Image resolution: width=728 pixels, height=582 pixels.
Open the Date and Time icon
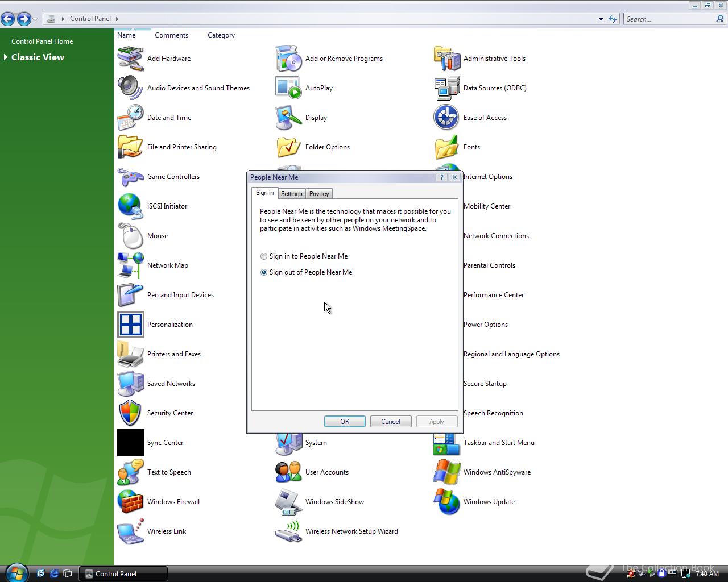130,118
